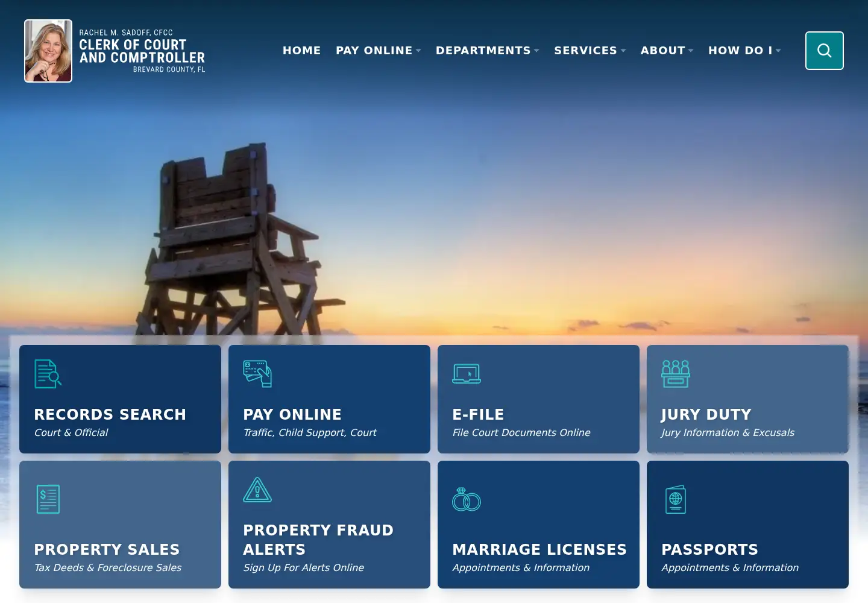Open the Departments menu
The image size is (868, 603).
coord(483,51)
